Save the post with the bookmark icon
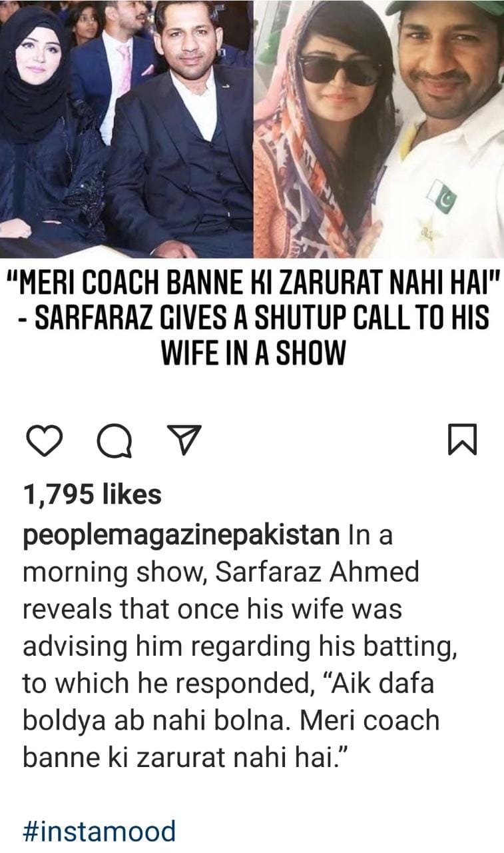Viewport: 504px width, 853px height. click(x=462, y=440)
